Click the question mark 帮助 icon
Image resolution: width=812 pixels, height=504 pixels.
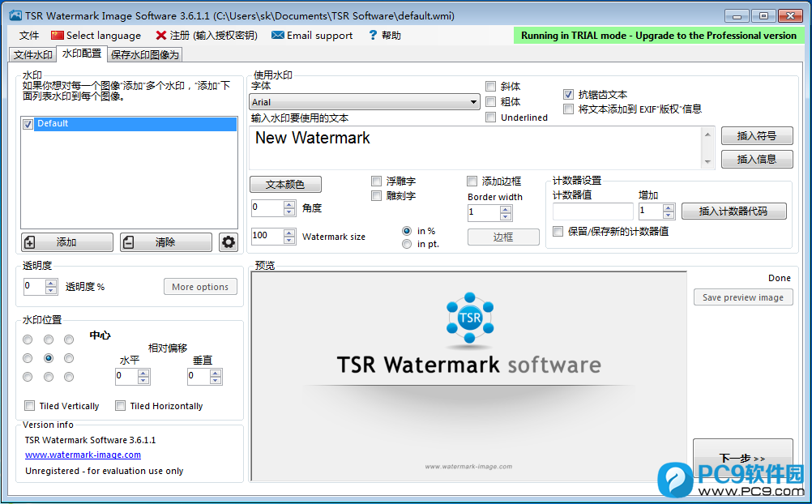pos(372,35)
